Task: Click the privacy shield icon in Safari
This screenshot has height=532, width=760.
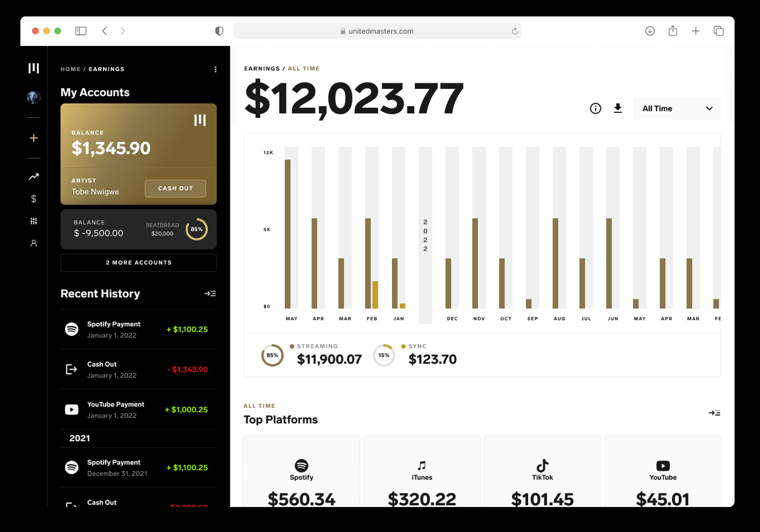Action: coord(219,31)
